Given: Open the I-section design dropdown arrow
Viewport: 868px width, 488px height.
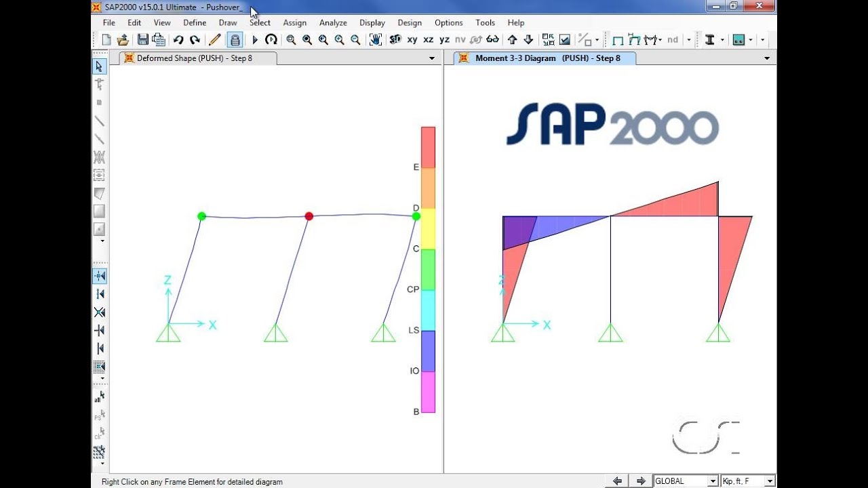Looking at the screenshot, I should (722, 40).
